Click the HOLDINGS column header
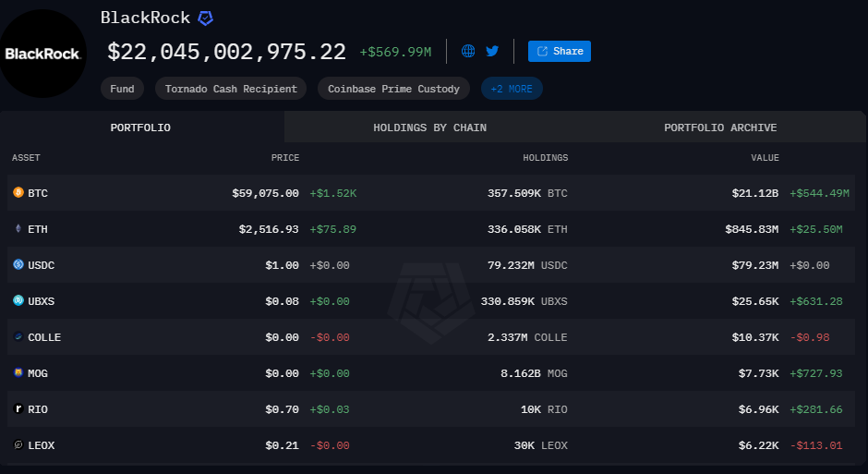This screenshot has width=868, height=474. 545,158
